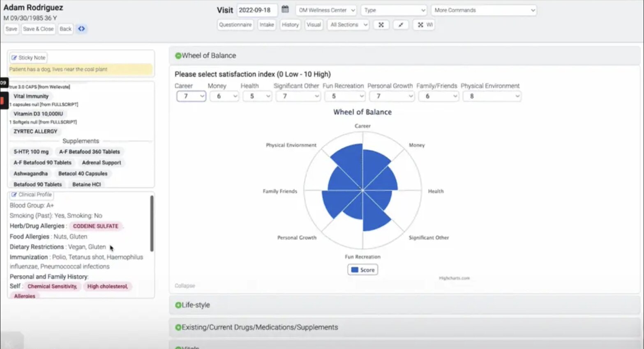This screenshot has height=349, width=644.
Task: Click the Collapse link below chart
Action: (185, 286)
